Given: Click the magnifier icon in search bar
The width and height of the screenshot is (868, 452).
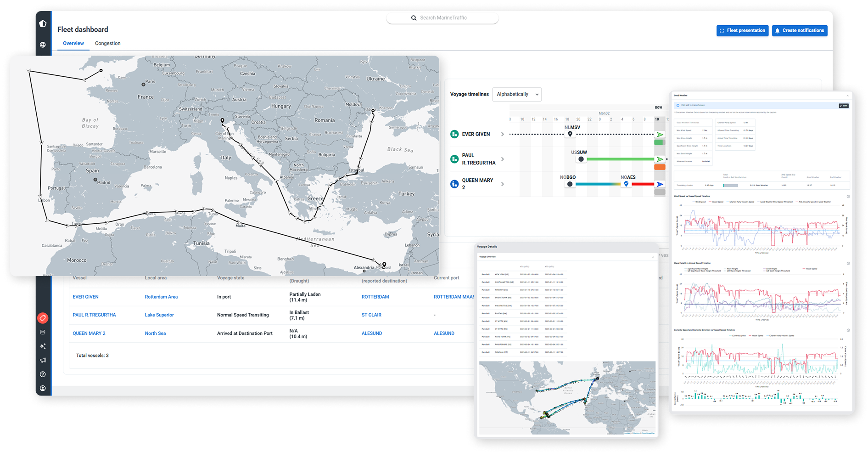Looking at the screenshot, I should (414, 18).
